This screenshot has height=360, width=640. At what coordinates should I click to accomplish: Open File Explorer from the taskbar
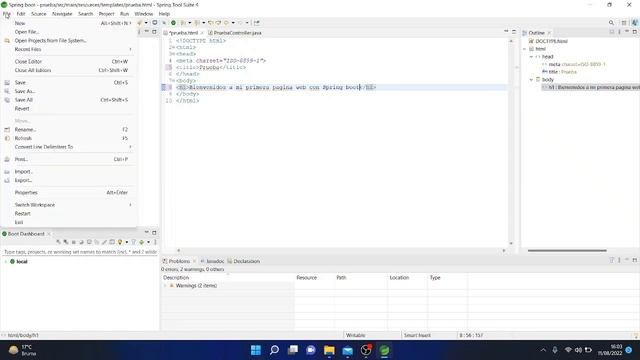pos(329,350)
